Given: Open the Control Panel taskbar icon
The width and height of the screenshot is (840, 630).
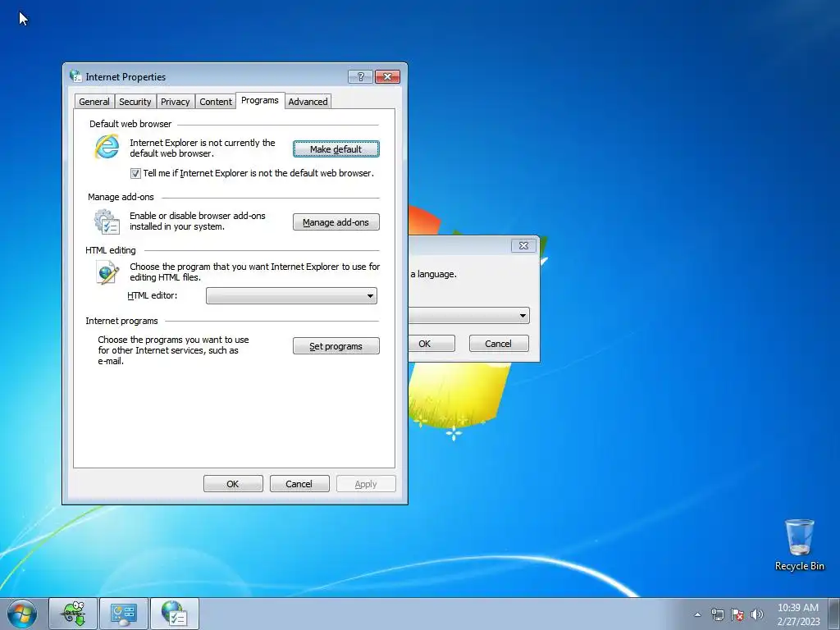Looking at the screenshot, I should [x=124, y=614].
